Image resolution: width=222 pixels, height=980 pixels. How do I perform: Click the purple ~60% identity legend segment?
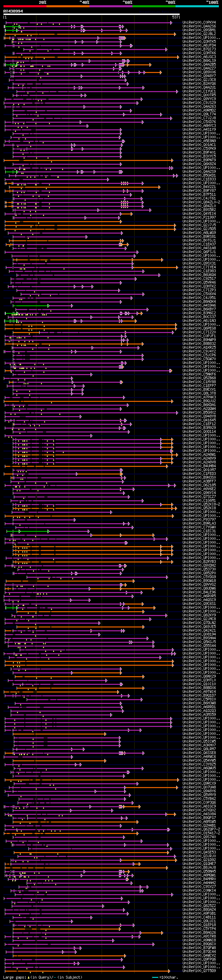click(x=111, y=7)
